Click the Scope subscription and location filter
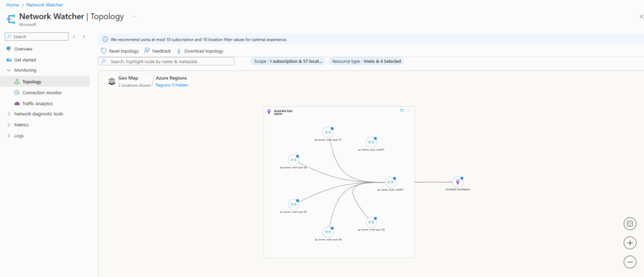The width and height of the screenshot is (644, 277). [x=287, y=62]
